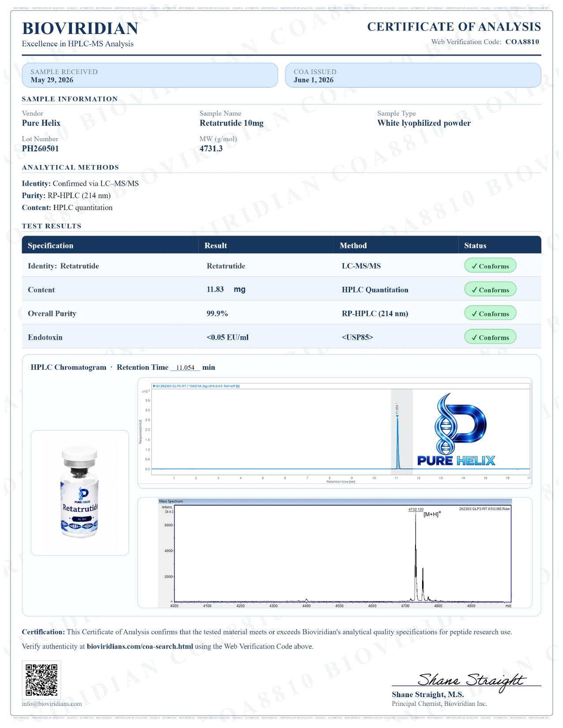Click the Excellence in HPLC-MS Analysis tagline

coord(78,44)
